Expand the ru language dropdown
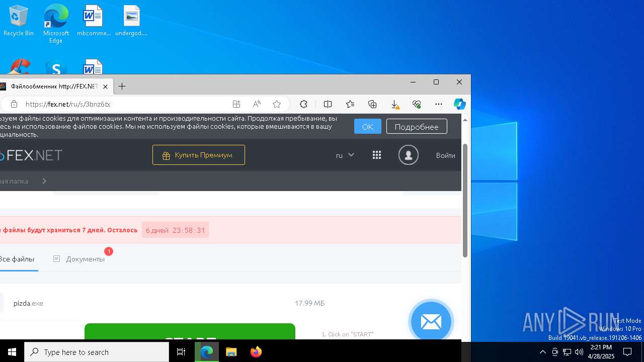This screenshot has height=362, width=644. coord(345,155)
